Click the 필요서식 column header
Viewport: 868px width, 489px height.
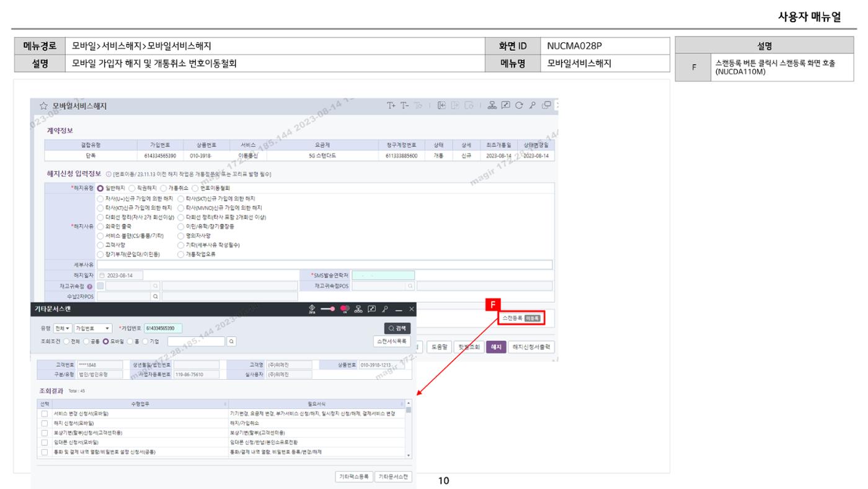pyautogui.click(x=316, y=403)
